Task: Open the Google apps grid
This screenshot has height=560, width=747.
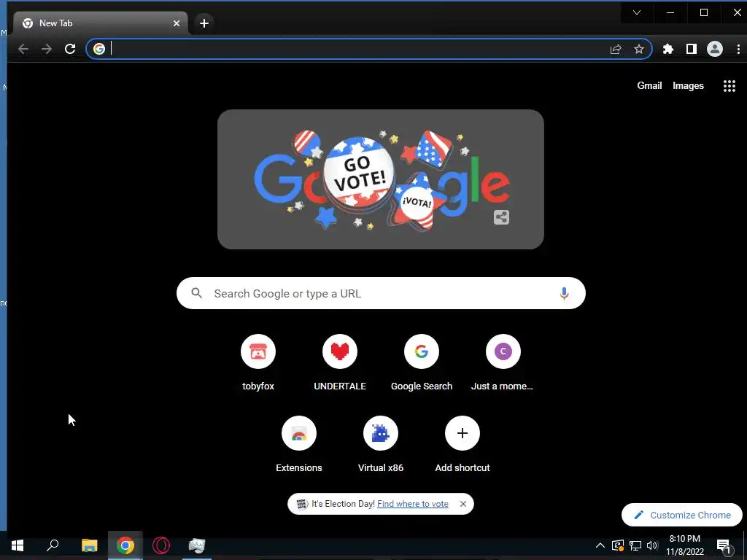Action: click(x=729, y=86)
